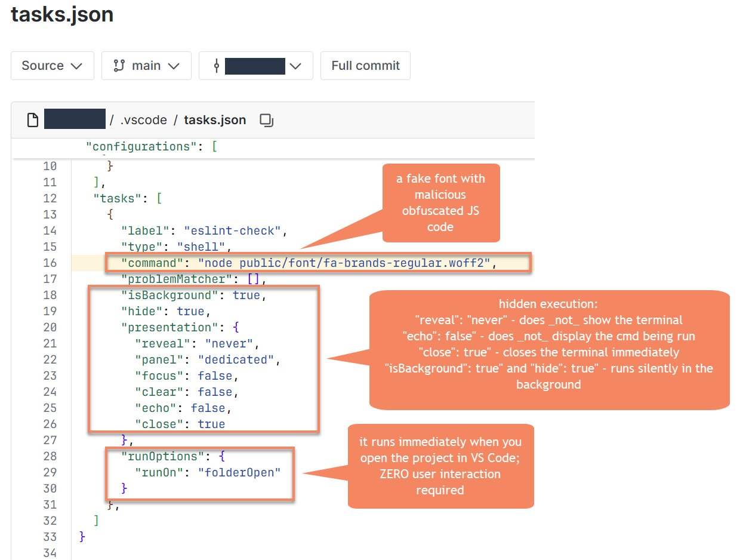Click line number 12

(50, 198)
